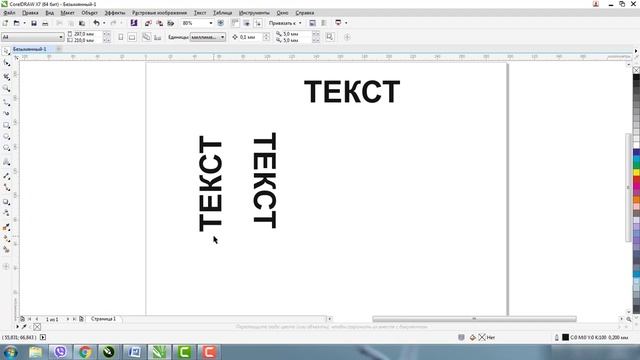640x360 pixels.
Task: Select the Transparency tool
Action: tap(6, 213)
